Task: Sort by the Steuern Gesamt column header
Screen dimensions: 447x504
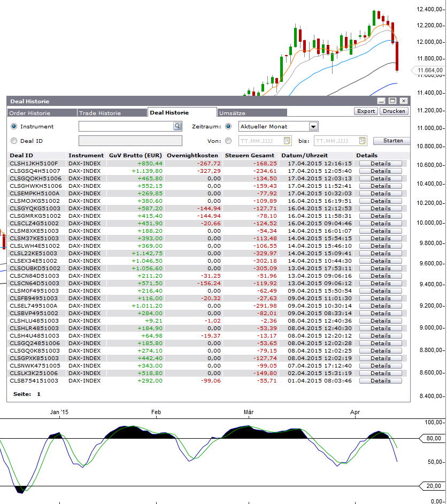Action: (250, 155)
